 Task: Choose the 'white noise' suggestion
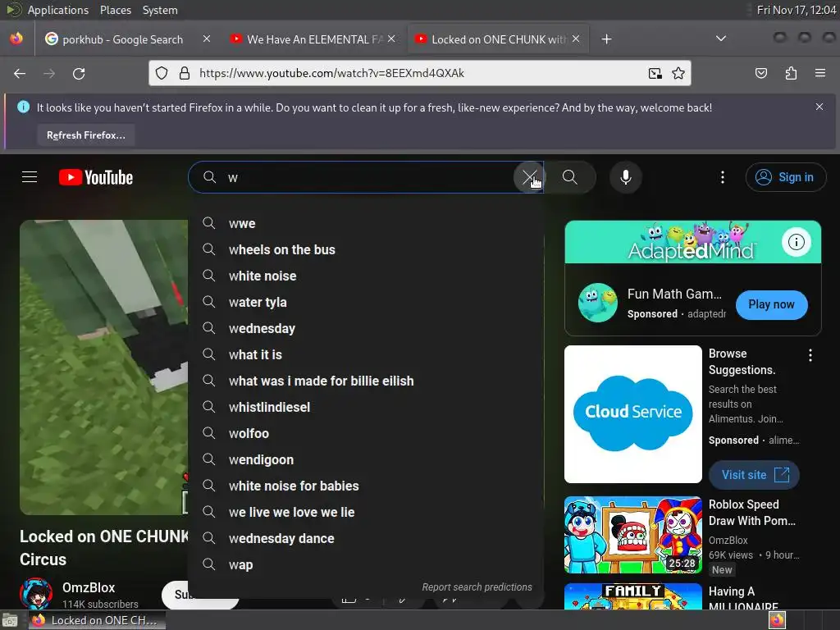point(366,276)
